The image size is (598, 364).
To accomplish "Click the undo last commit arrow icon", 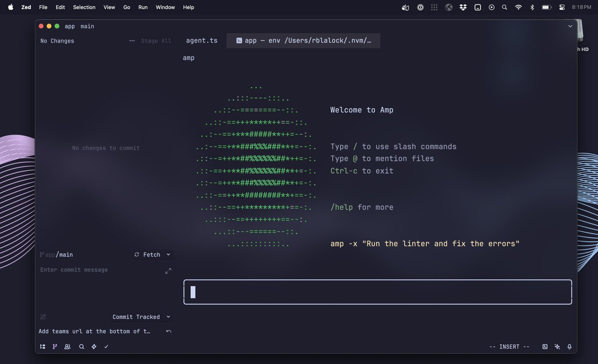I will 168,331.
